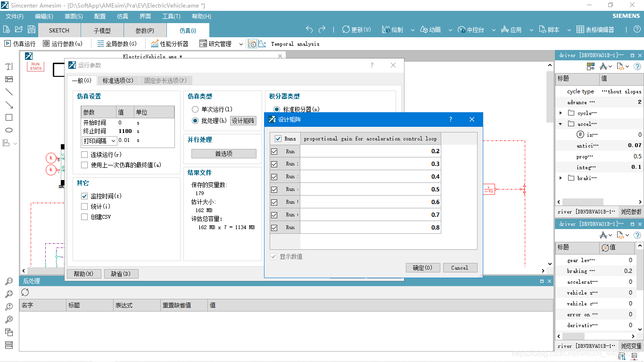Select the text tool in left sidebar

(x=9, y=66)
